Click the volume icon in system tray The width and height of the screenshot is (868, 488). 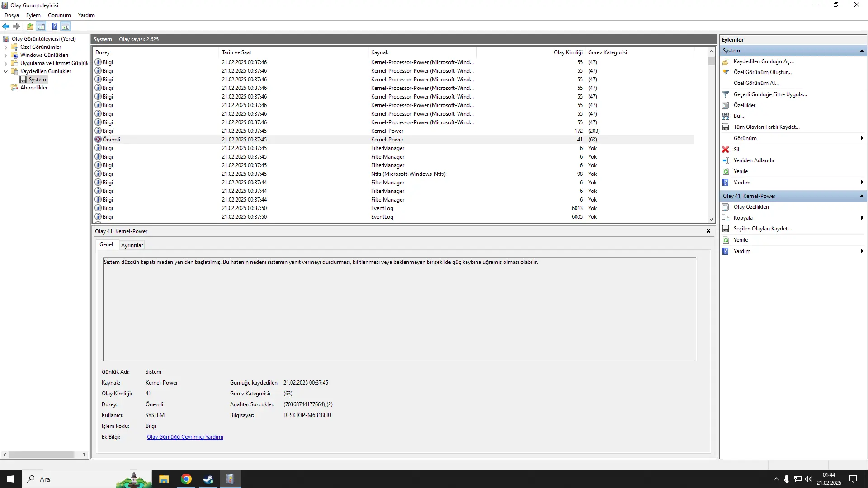coord(808,479)
